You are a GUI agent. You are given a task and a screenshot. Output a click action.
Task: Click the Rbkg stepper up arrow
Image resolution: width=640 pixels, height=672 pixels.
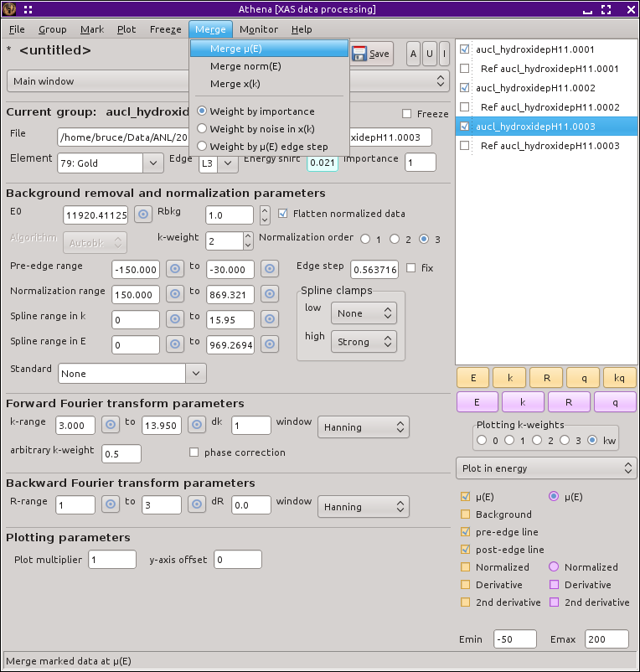click(266, 210)
